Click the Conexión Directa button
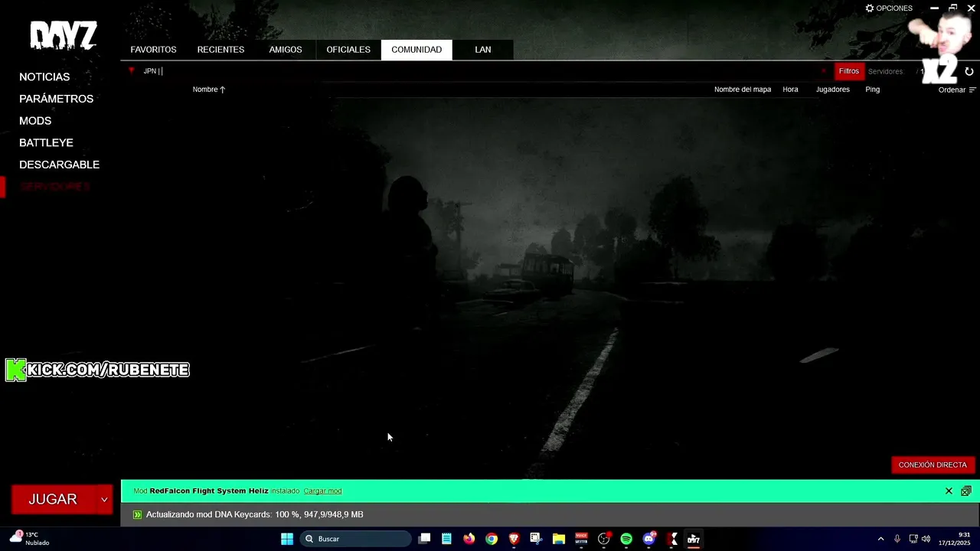Image resolution: width=980 pixels, height=551 pixels. [933, 465]
